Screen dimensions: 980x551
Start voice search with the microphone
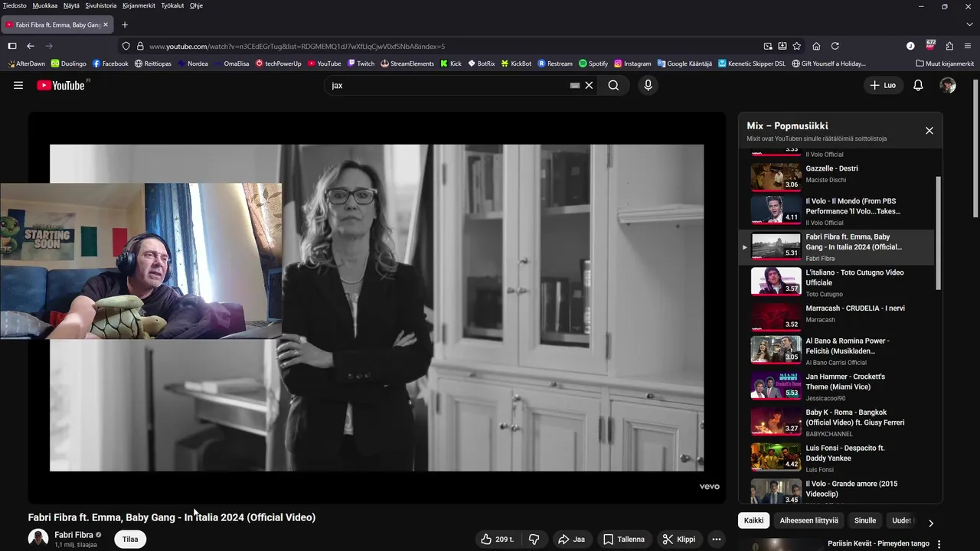648,86
